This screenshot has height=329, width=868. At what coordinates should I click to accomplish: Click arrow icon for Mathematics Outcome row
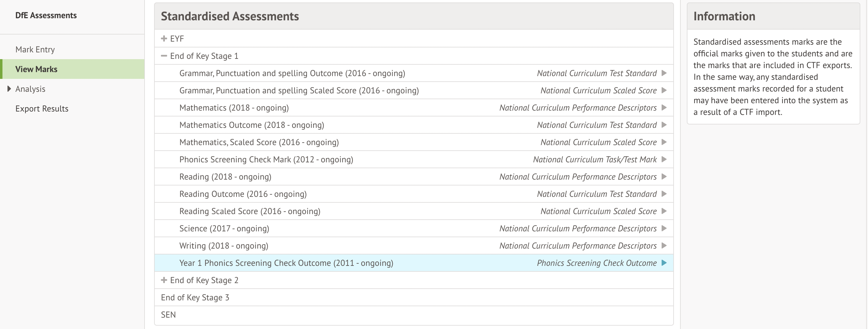(x=664, y=125)
